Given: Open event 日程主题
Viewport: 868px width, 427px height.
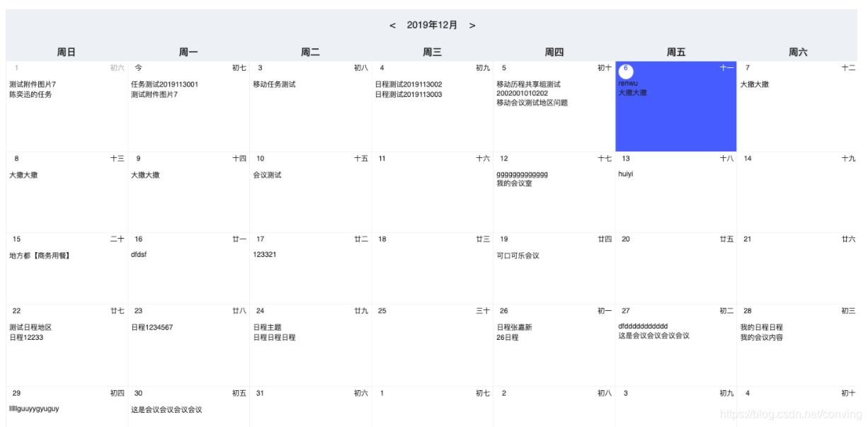Looking at the screenshot, I should click(x=267, y=328).
